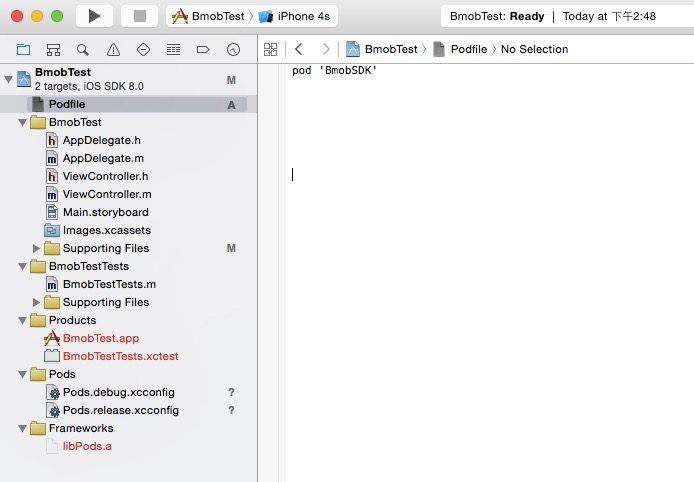Open AppDelegate.h

[x=93, y=140]
